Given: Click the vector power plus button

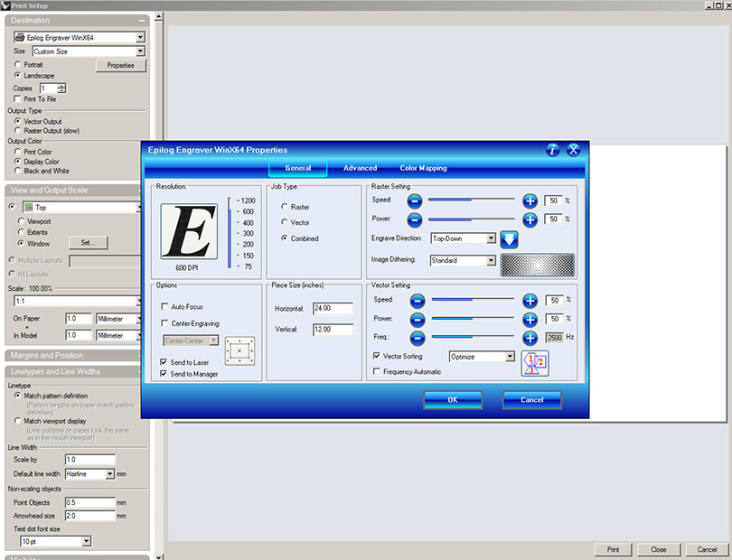Looking at the screenshot, I should click(x=530, y=320).
